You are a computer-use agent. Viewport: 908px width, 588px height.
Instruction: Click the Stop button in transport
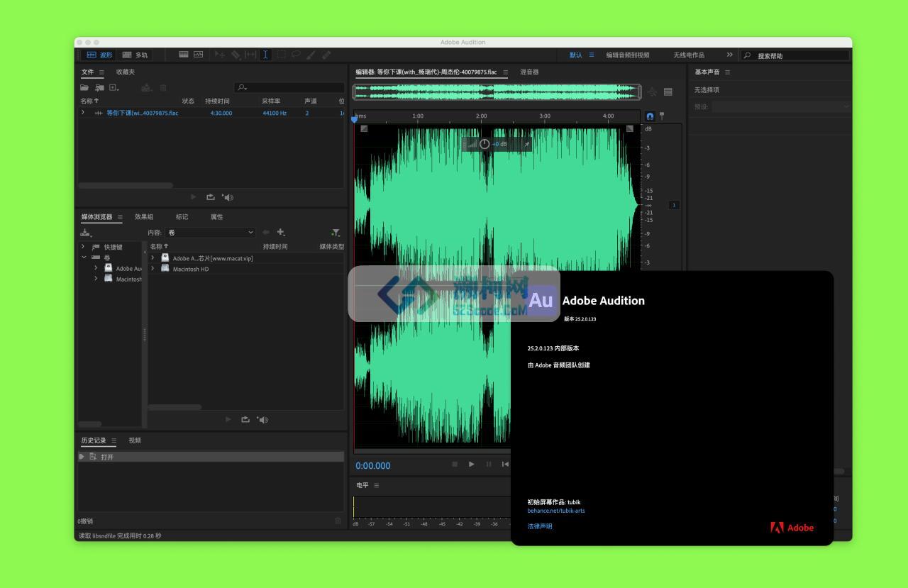455,464
